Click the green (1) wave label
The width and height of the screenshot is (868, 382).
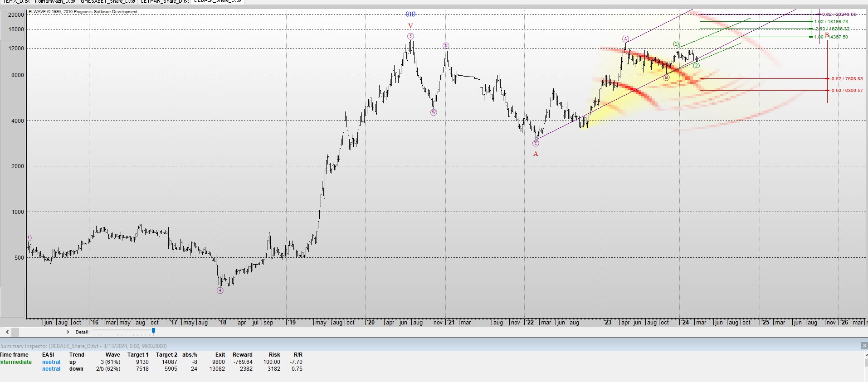coord(676,44)
